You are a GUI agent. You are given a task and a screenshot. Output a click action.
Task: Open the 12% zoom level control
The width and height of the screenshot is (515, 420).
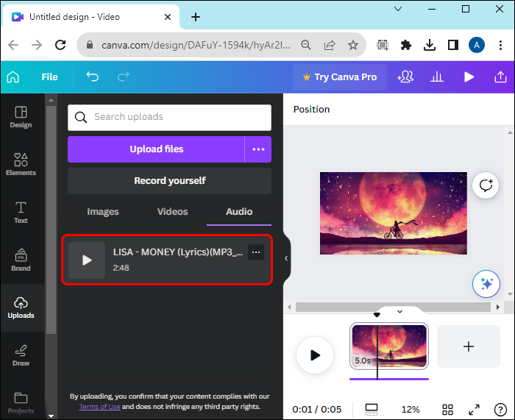(x=411, y=410)
